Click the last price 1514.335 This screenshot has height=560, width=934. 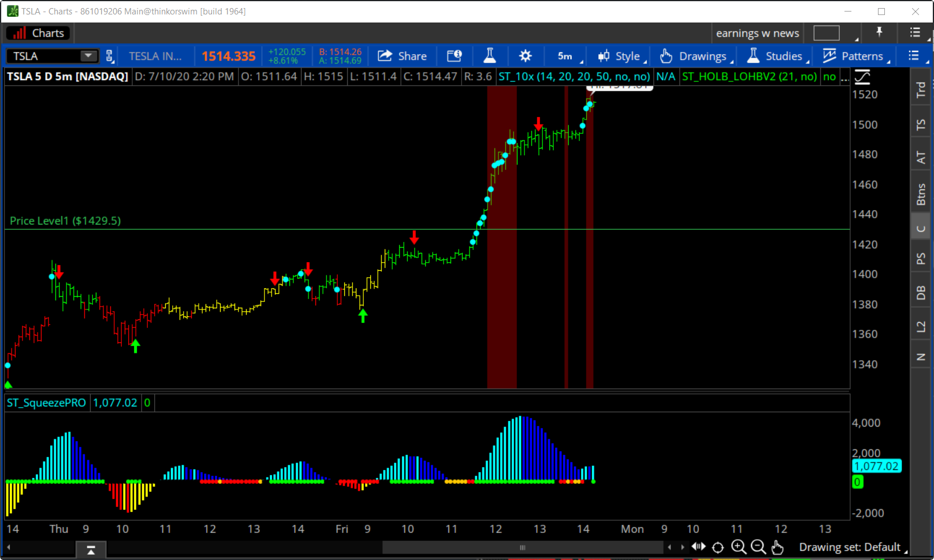[228, 56]
